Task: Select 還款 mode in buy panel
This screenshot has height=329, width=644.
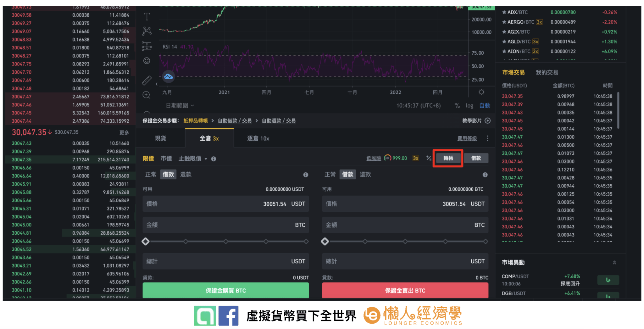Action: tap(186, 175)
